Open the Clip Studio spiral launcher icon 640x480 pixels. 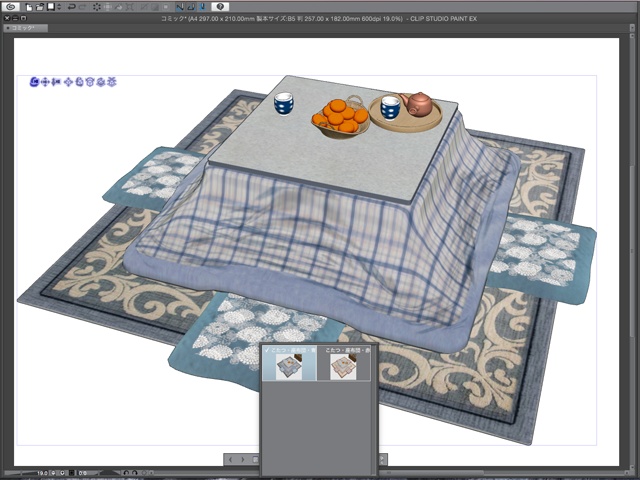click(x=11, y=7)
